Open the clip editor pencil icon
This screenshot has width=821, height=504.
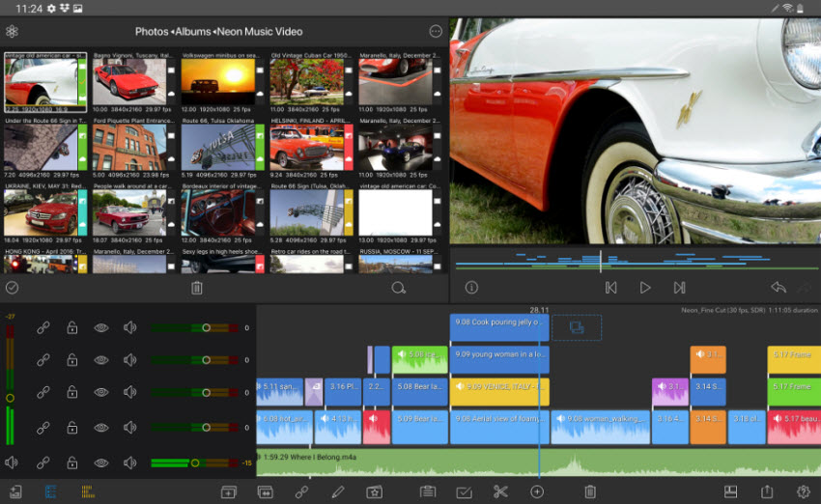[338, 492]
